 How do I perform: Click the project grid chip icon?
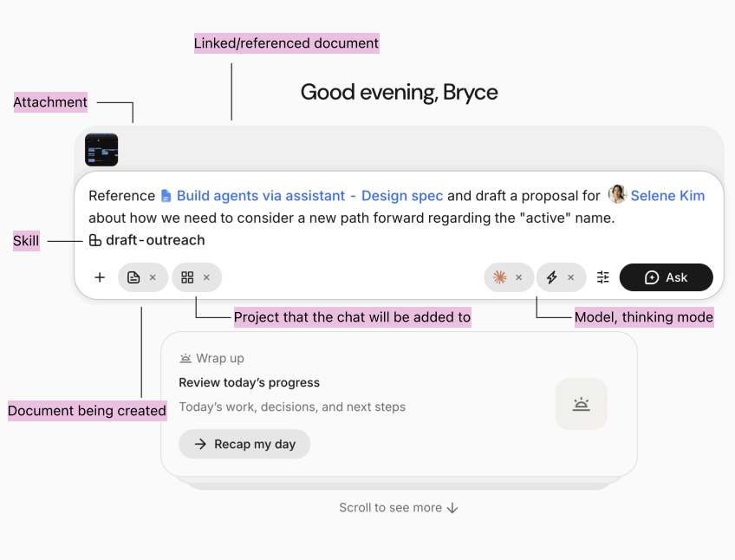(x=187, y=277)
